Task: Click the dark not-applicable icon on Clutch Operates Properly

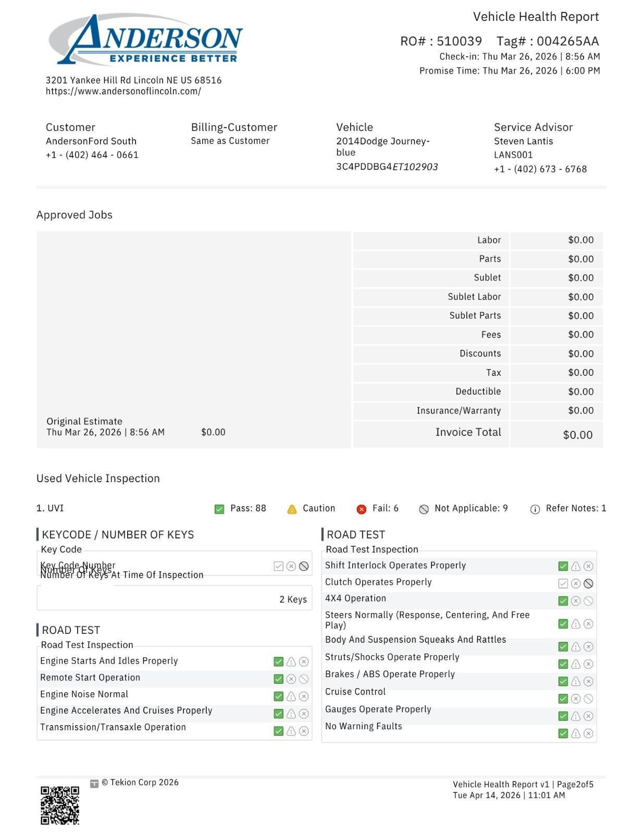Action: click(x=588, y=583)
